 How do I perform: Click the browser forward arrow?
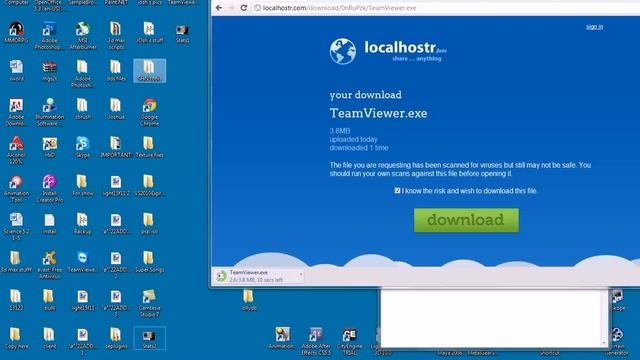231,8
